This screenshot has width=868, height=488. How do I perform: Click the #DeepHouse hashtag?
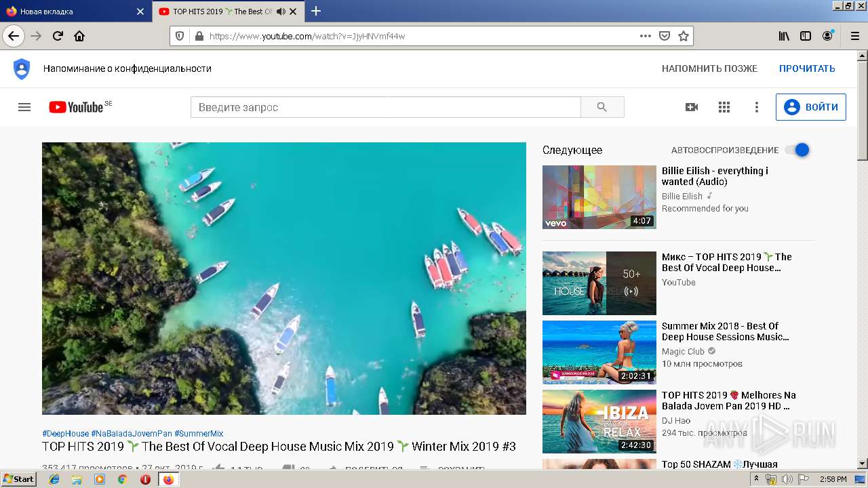(65, 434)
